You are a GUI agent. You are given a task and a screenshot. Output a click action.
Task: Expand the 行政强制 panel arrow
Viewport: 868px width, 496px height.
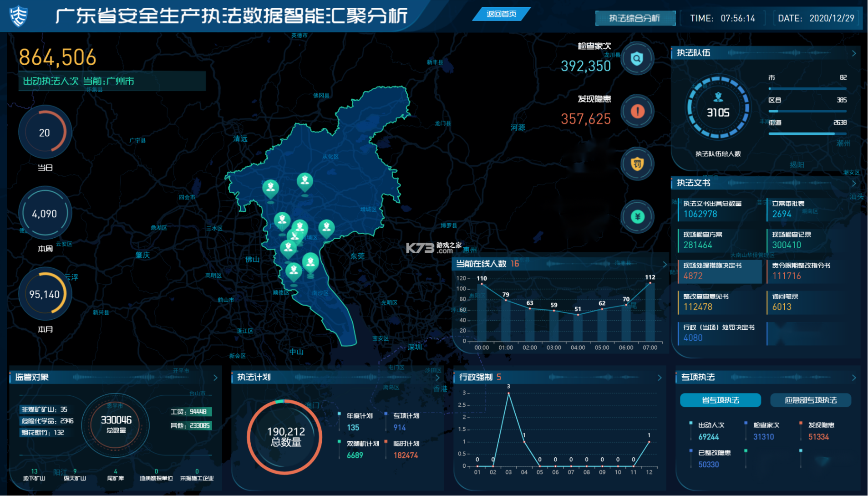click(x=659, y=378)
